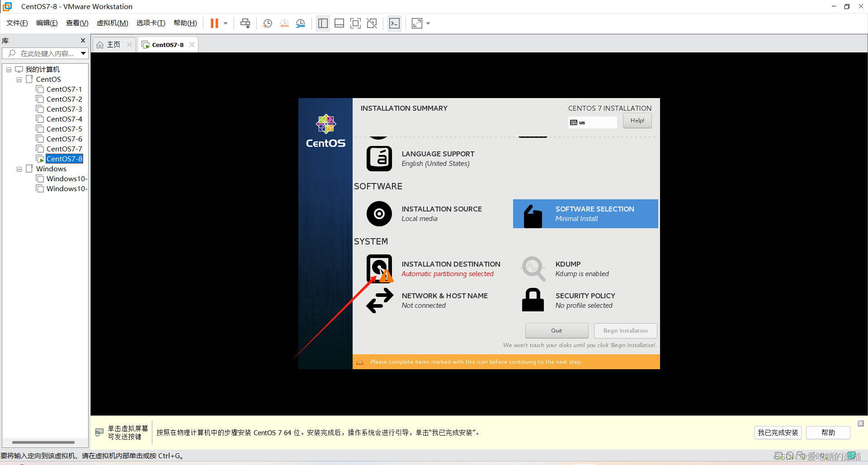
Task: Select CentOS7-1 in the library
Action: [64, 89]
